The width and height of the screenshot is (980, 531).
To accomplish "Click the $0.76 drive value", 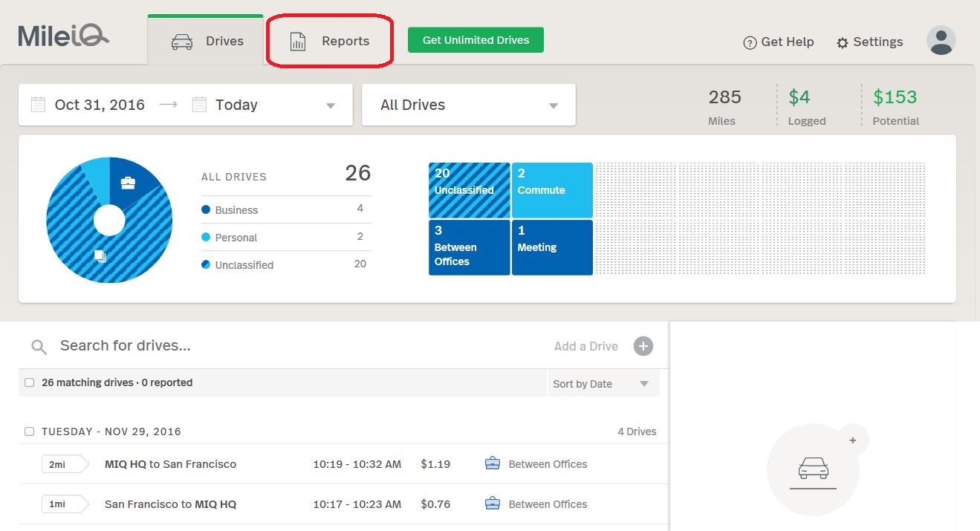I will [435, 504].
